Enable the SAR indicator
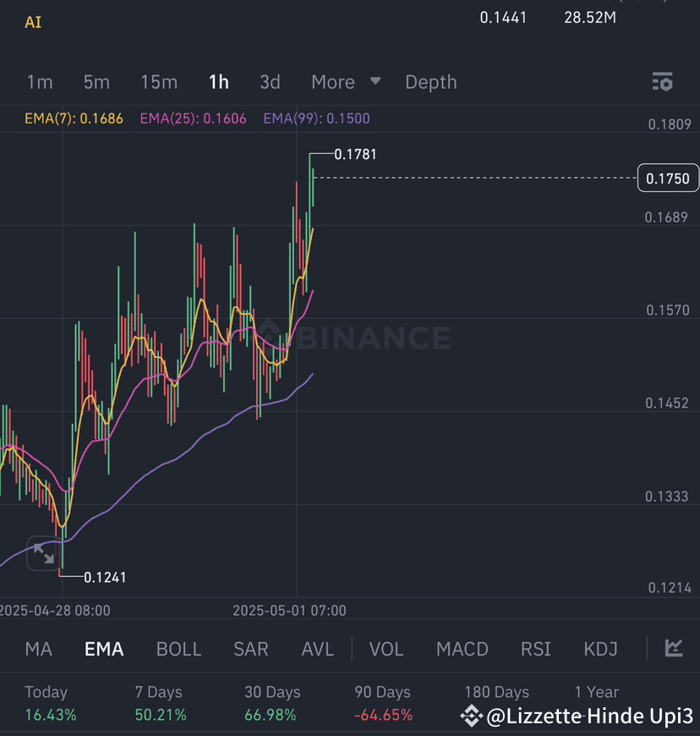Viewport: 700px width, 736px height. [250, 648]
